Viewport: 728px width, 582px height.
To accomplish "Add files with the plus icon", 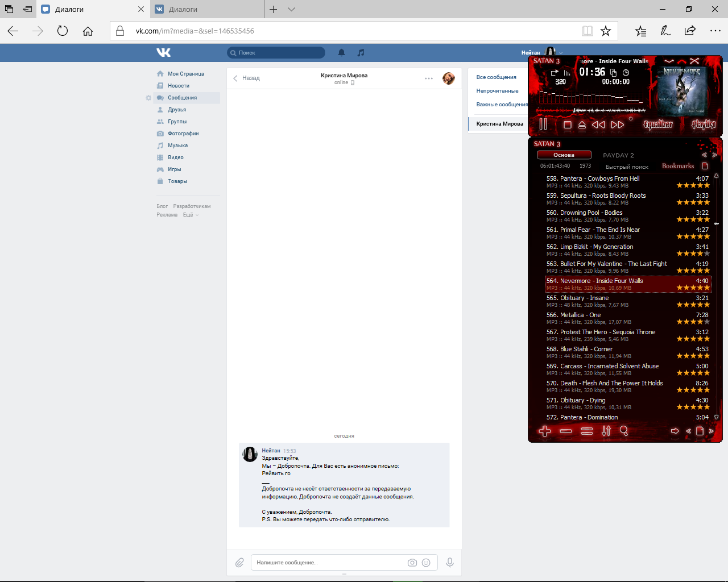I will coord(544,431).
